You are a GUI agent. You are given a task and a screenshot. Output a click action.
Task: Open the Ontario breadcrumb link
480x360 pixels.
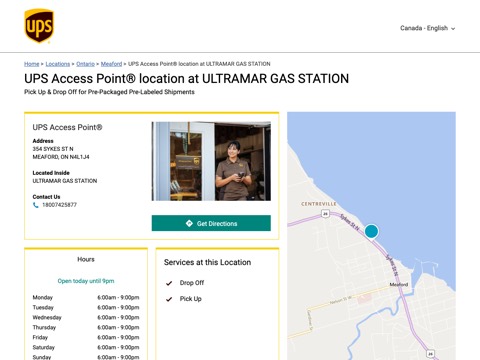tap(85, 64)
